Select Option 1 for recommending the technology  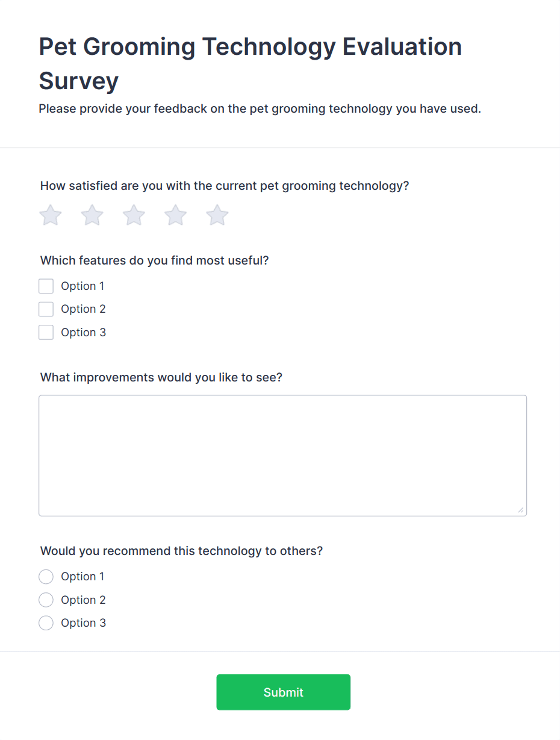click(x=46, y=577)
